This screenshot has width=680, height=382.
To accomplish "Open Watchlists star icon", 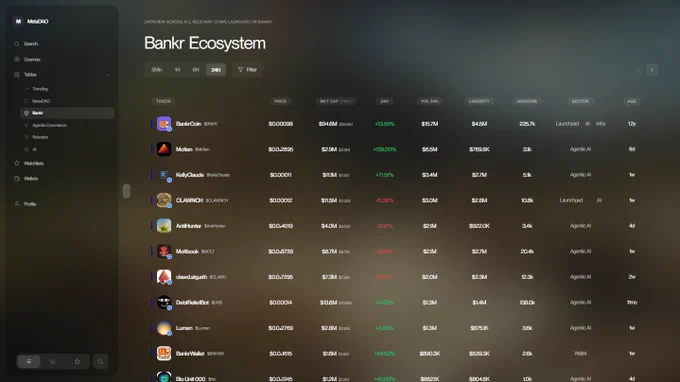I will click(x=17, y=163).
